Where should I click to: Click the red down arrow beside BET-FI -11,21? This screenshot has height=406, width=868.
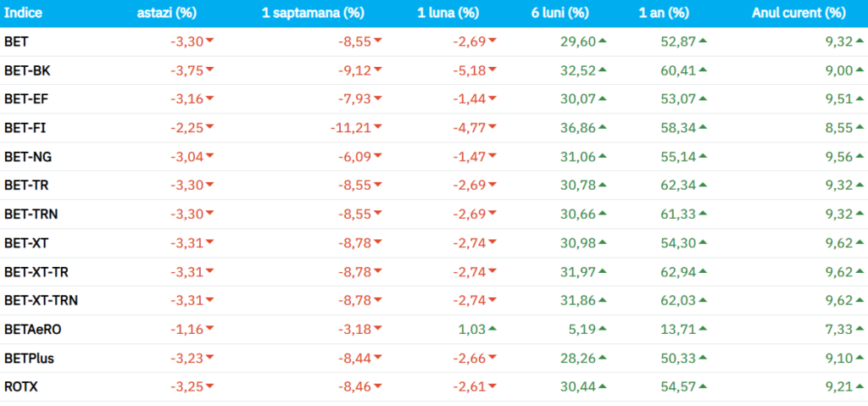point(378,127)
